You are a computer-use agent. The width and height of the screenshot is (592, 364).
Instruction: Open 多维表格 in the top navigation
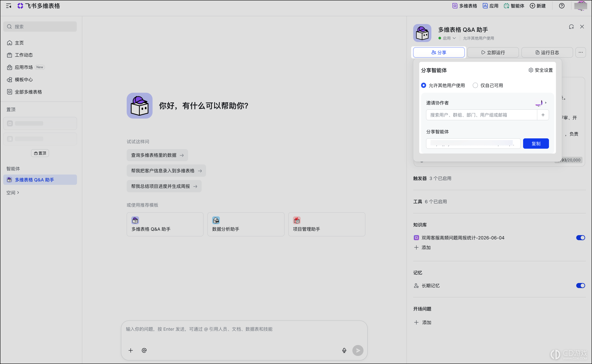point(465,6)
